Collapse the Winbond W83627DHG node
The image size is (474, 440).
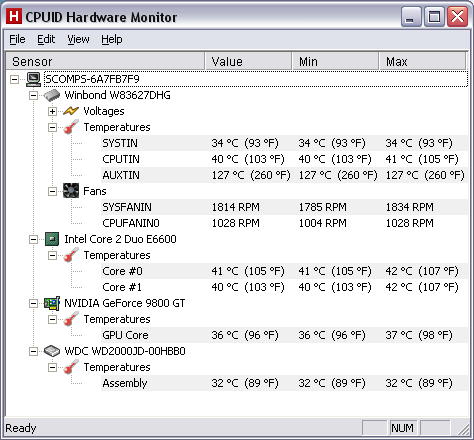[33, 95]
